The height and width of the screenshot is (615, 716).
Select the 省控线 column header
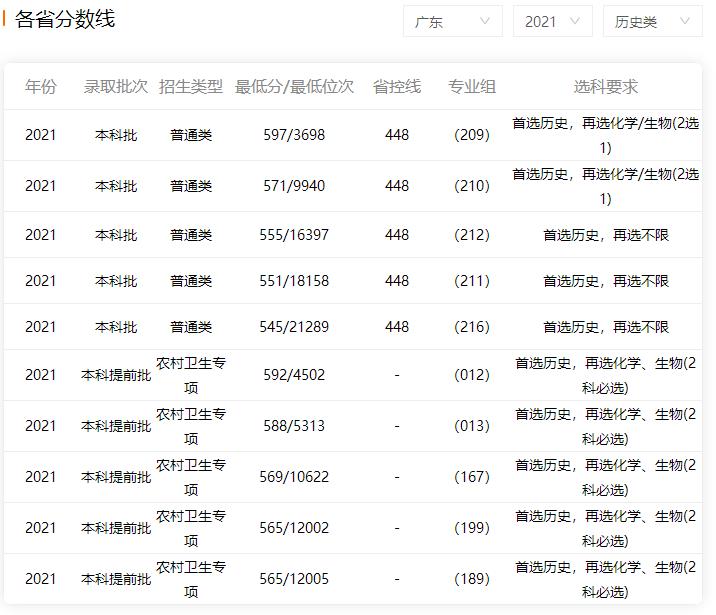click(x=397, y=87)
